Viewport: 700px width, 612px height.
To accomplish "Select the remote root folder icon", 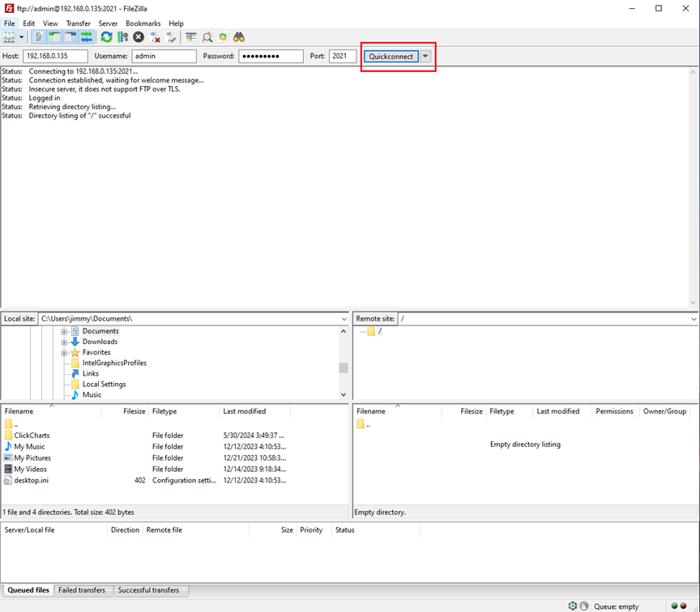I will coord(371,331).
